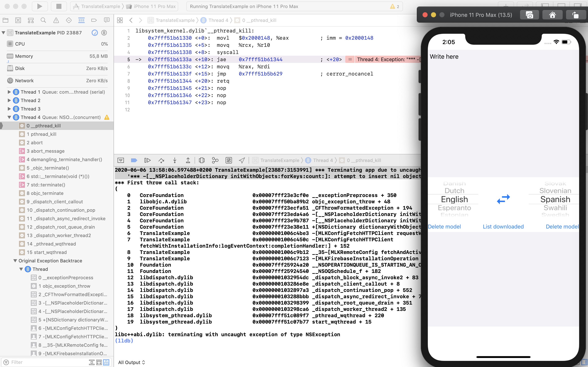Screen dimensions: 588x367
Task: Open the Project navigator folder icon
Action: [5, 20]
